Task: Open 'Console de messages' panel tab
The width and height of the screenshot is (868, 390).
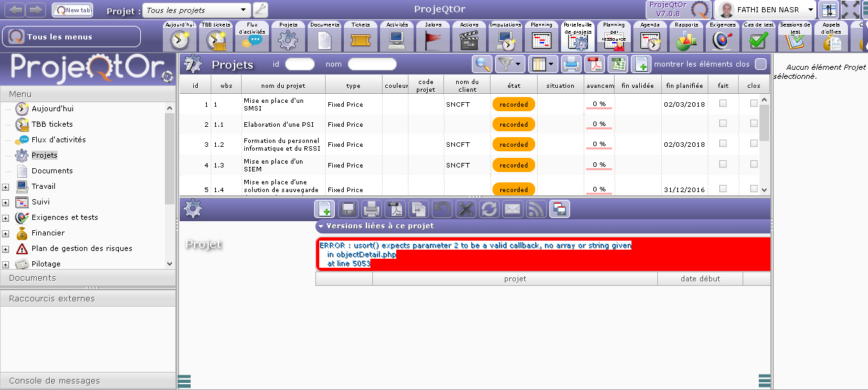Action: click(54, 381)
